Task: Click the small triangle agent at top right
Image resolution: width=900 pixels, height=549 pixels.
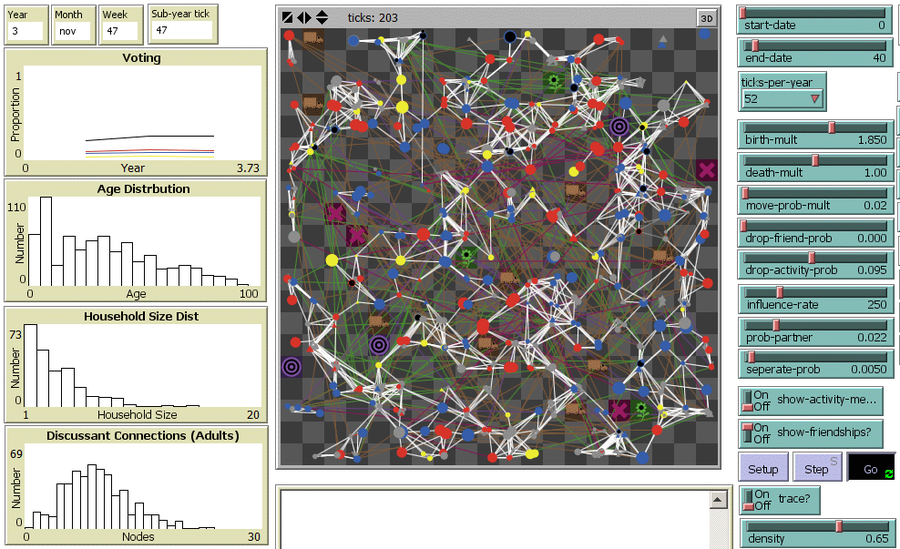Action: coord(663,41)
